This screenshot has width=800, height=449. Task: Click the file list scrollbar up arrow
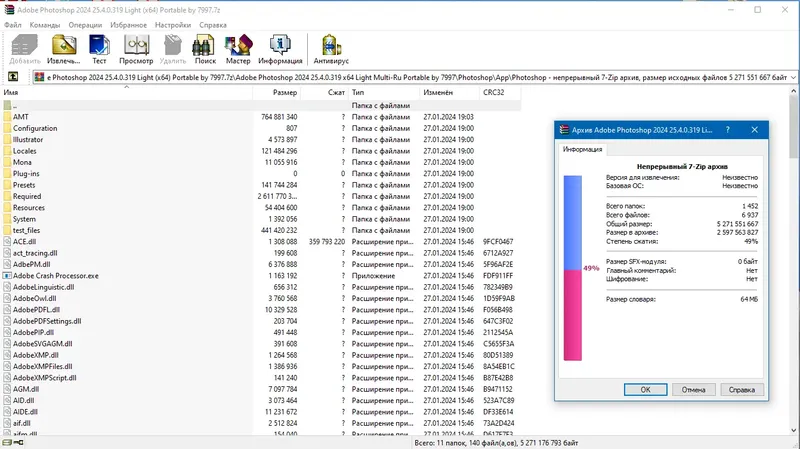794,91
